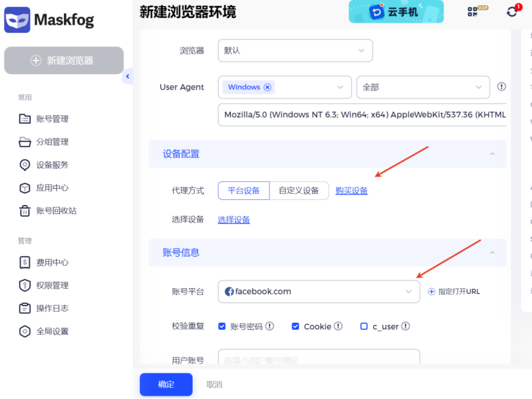The image size is (532, 399).
Task: Open the 浏览器 default dropdown
Action: (295, 50)
